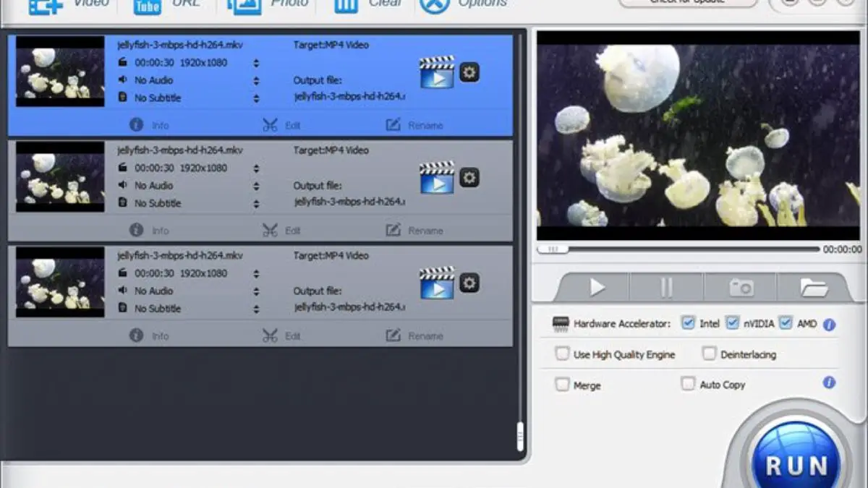Image resolution: width=868 pixels, height=488 pixels.
Task: Enable the Deinterlacing checkbox
Action: pos(710,354)
